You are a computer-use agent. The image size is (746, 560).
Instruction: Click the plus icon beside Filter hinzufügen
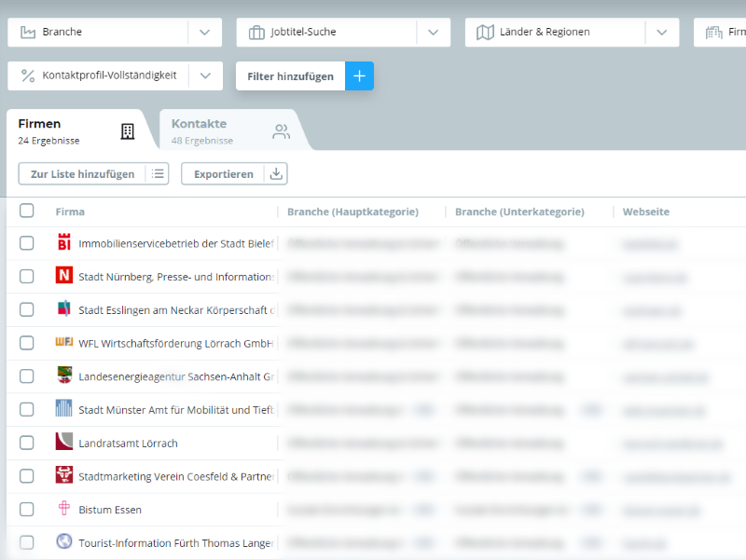359,76
